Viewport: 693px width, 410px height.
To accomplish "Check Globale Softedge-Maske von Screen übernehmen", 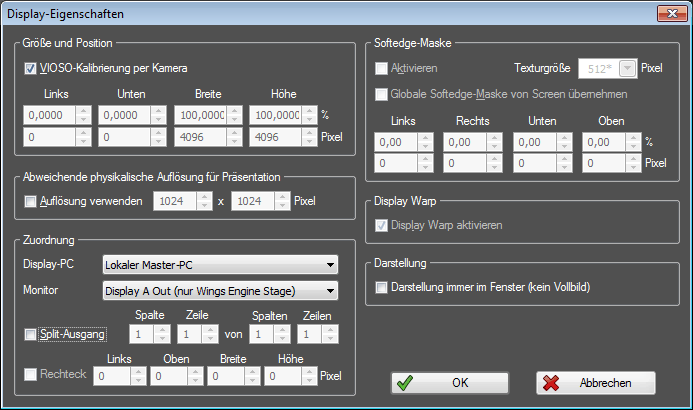I will [381, 95].
